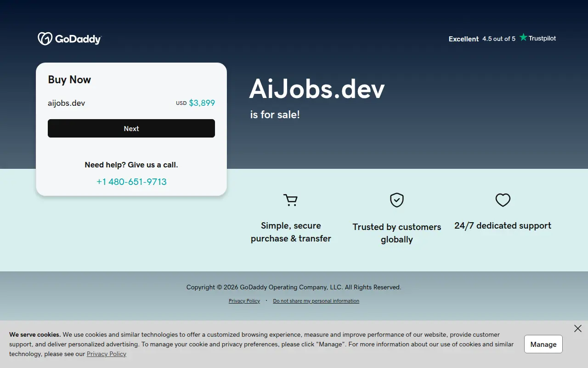
Task: Dismiss the cookie banner with X
Action: point(578,328)
